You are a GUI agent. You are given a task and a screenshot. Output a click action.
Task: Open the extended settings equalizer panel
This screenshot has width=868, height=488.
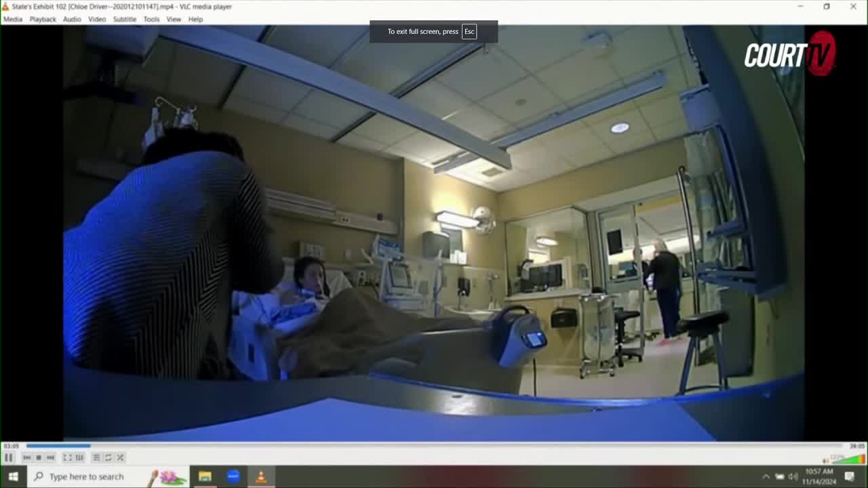[79, 457]
